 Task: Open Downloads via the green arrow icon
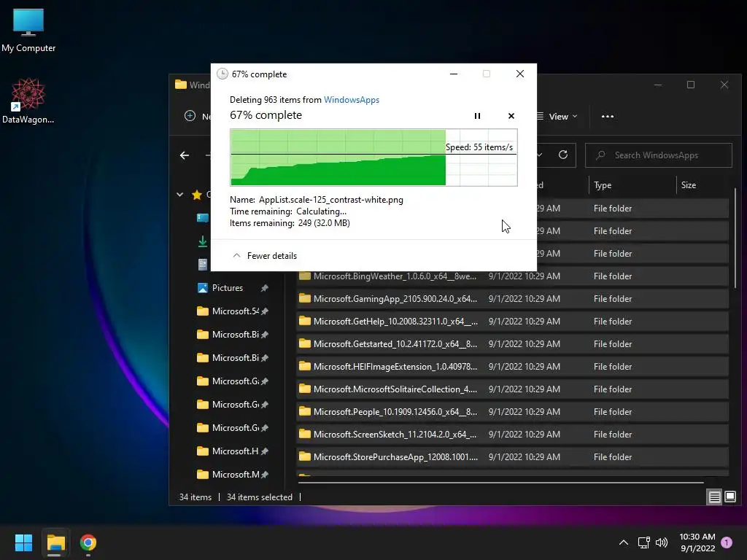click(203, 241)
